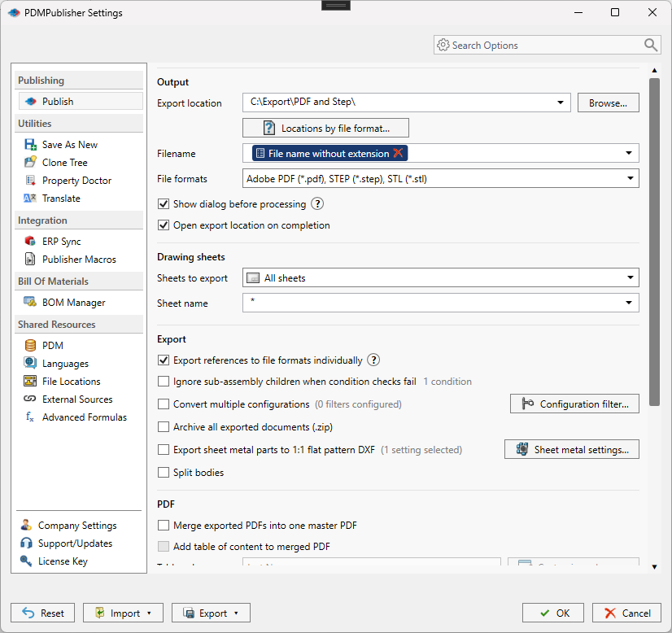
Task: Click the Search Options magnifier icon
Action: (651, 45)
